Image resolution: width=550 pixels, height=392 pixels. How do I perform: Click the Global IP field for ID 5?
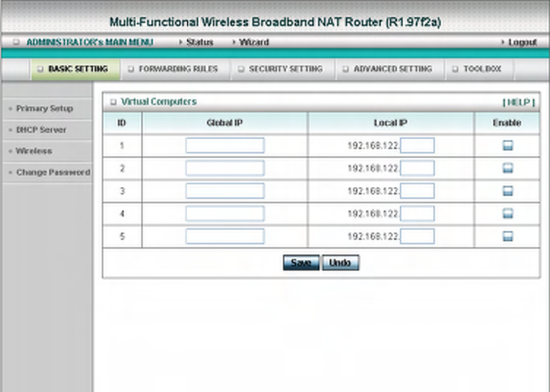point(225,236)
